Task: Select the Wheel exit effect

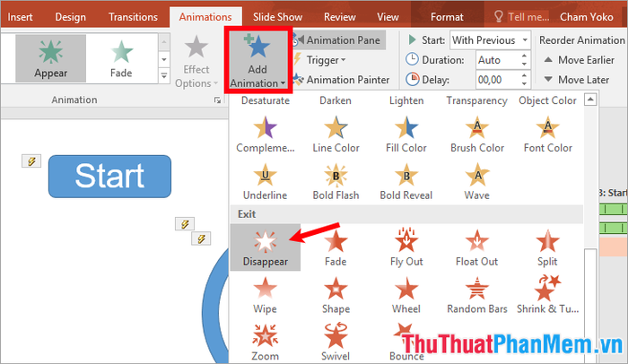Action: (x=406, y=296)
